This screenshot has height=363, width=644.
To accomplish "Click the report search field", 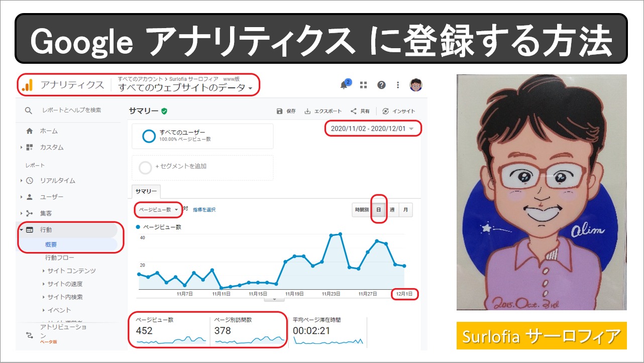I will [71, 110].
